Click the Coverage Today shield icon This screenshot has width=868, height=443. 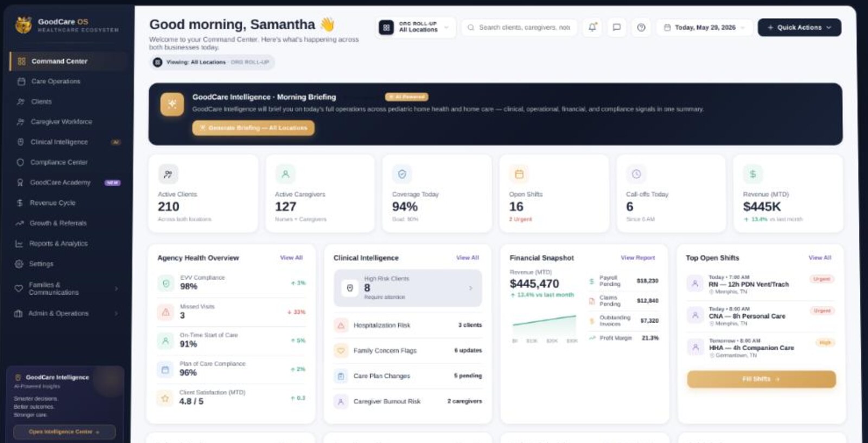point(402,174)
